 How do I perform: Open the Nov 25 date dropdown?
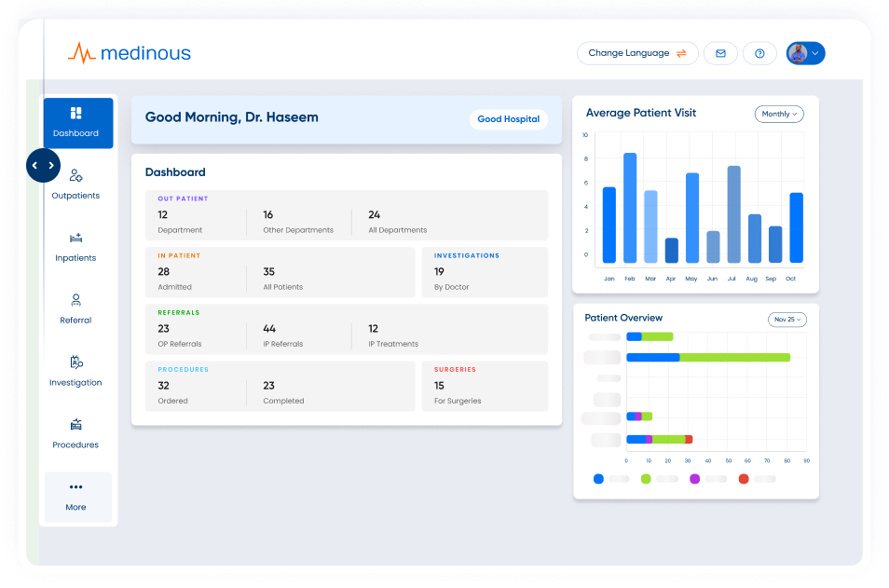coord(787,320)
